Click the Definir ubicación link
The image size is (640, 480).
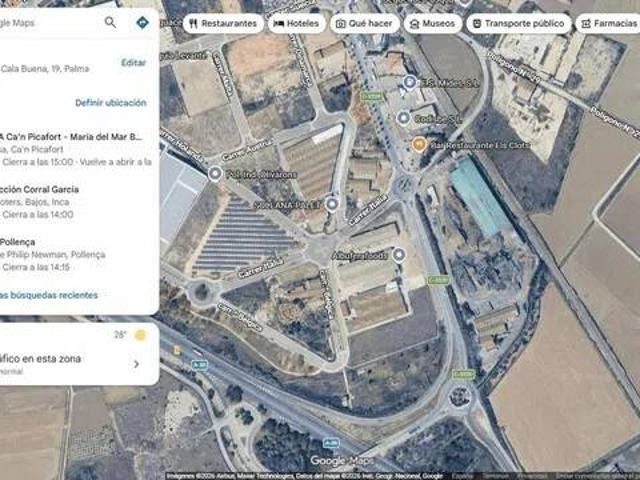click(111, 102)
